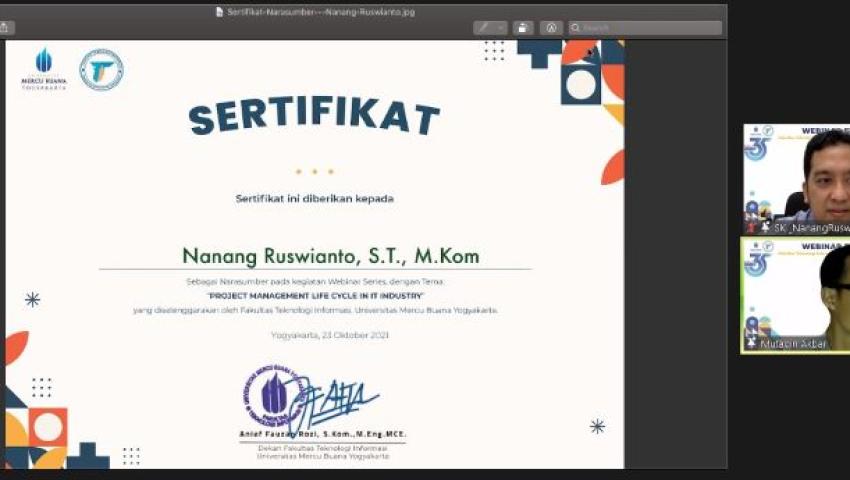
Task: Select the Mutacin Akbar participant video thumbnail
Action: (x=796, y=295)
